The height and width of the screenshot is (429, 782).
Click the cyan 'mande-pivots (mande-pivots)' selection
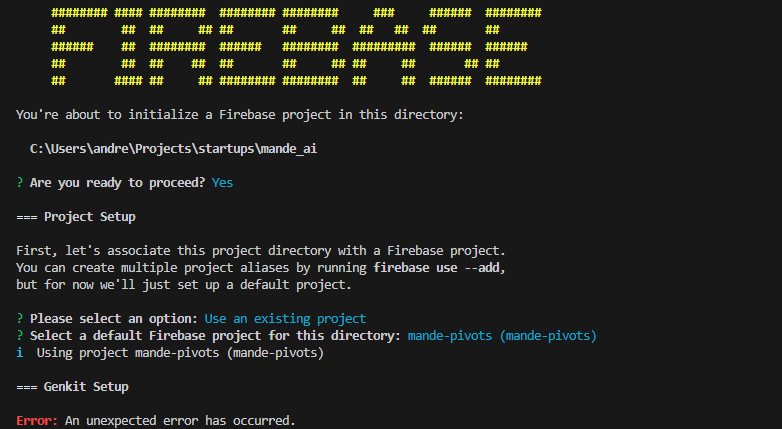point(502,336)
